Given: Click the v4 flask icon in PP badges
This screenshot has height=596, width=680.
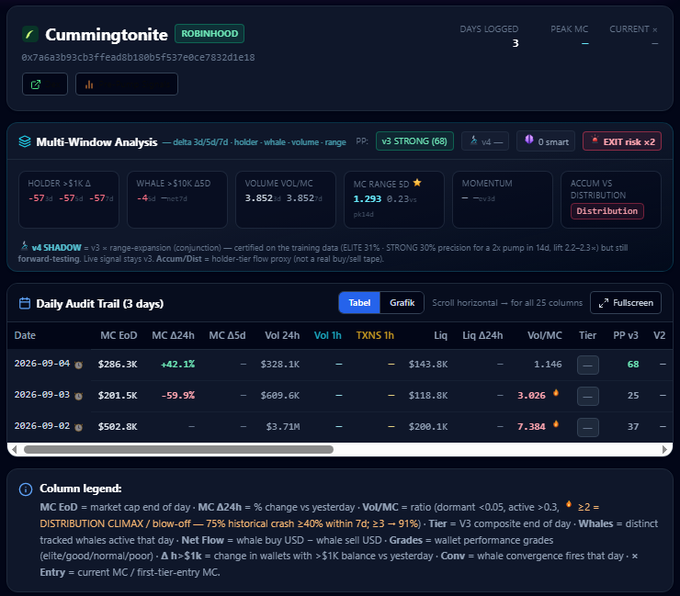Looking at the screenshot, I should pyautogui.click(x=474, y=141).
